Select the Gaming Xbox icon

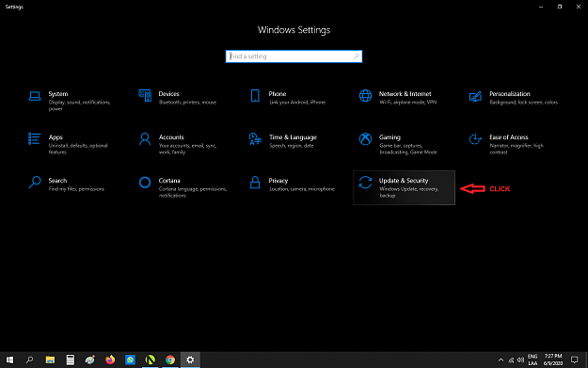pyautogui.click(x=365, y=138)
